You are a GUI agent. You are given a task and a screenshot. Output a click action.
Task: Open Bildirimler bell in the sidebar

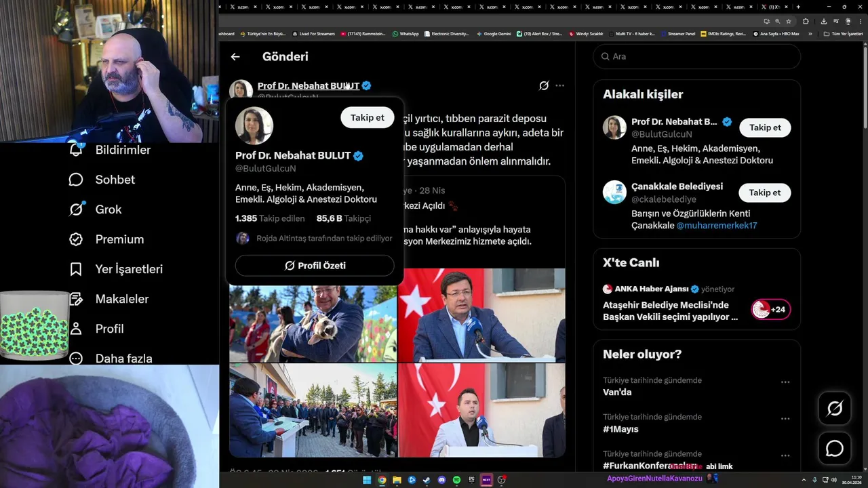pos(109,150)
